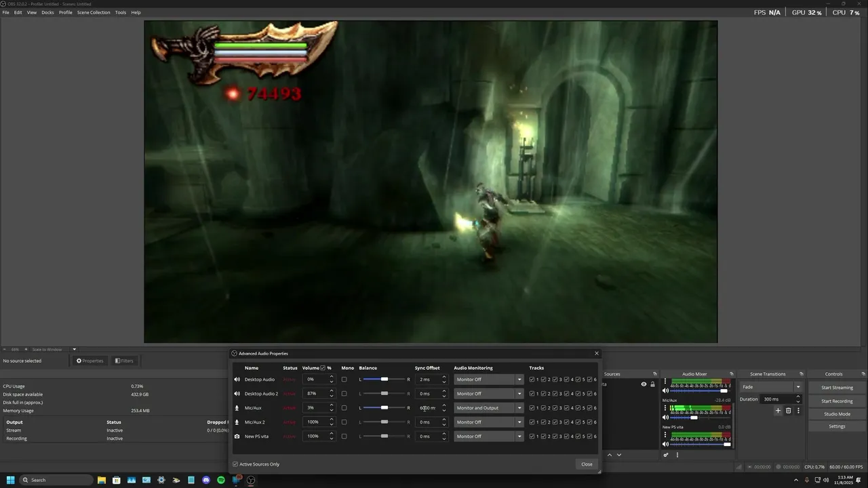
Task: Open the Help menu
Action: (x=136, y=12)
